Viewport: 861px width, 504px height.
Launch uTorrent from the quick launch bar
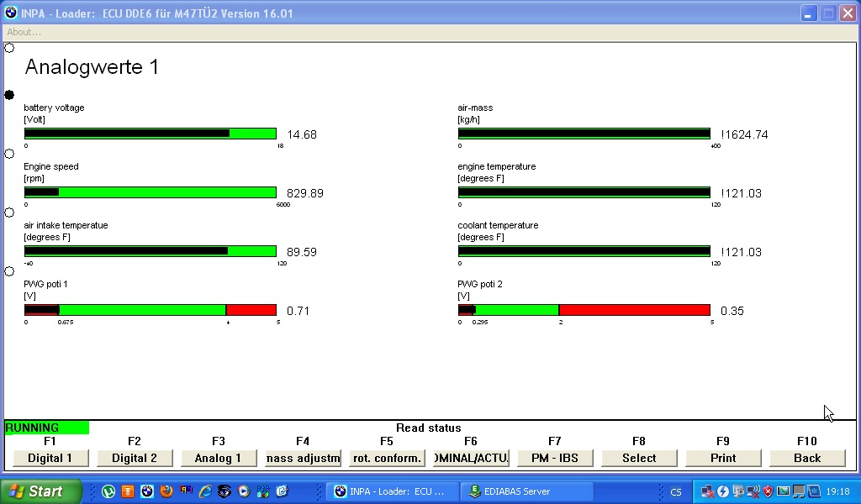108,491
